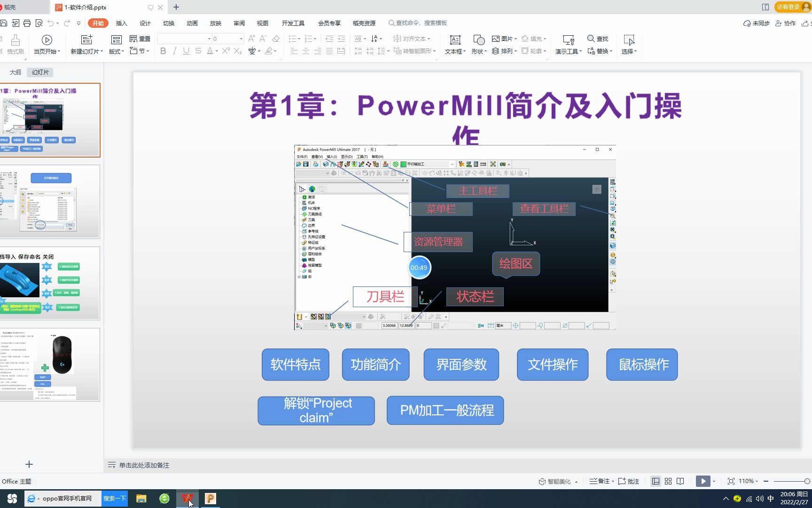
Task: Toggle strikethrough formatting
Action: point(198,51)
